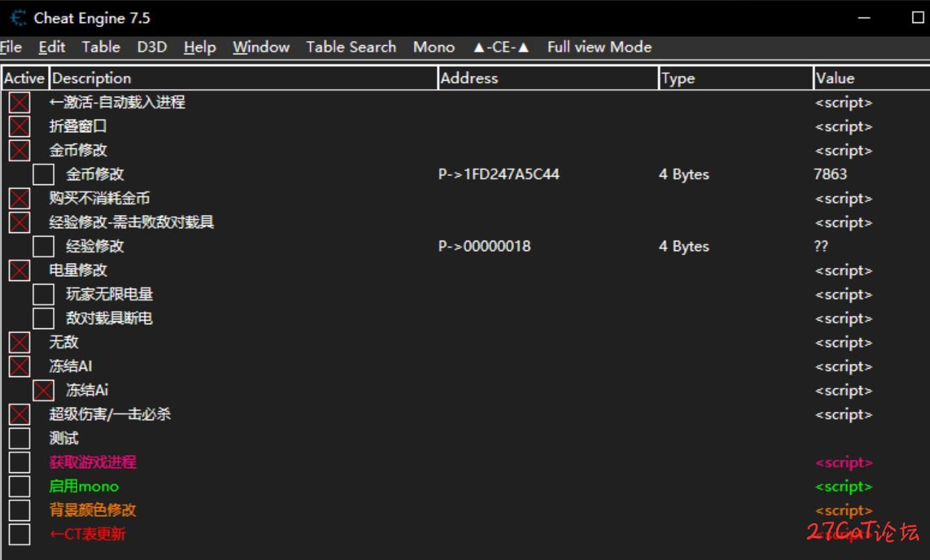
Task: Click the Cheat Engine logo icon in title bar
Action: click(19, 18)
